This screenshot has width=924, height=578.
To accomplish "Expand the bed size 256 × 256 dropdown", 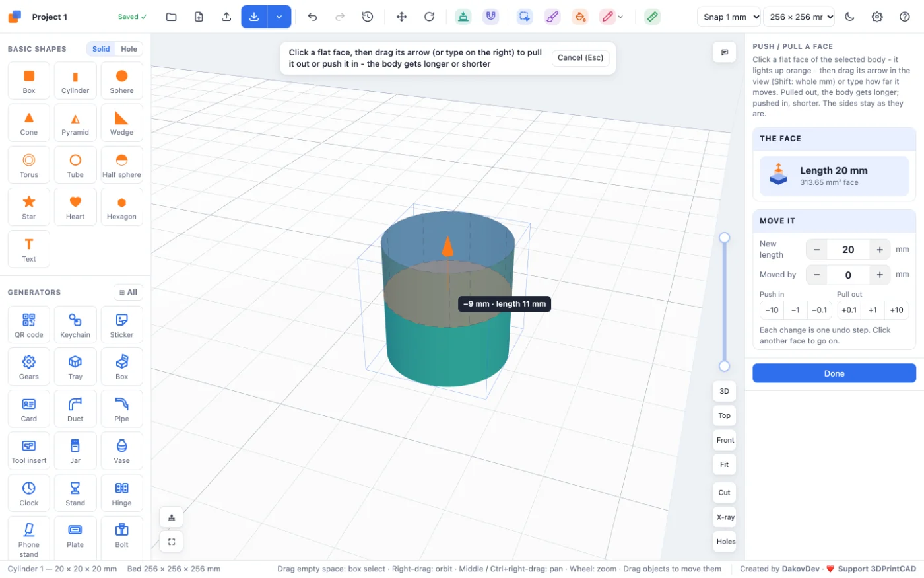I will click(799, 17).
